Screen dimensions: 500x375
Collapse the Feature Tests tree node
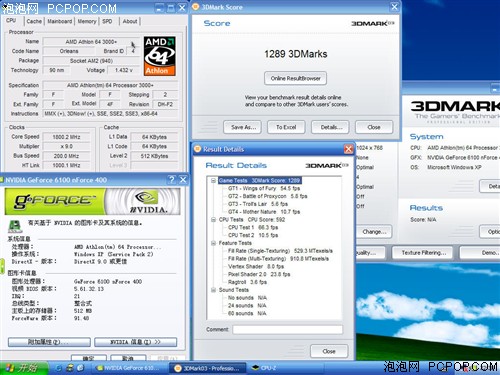coord(213,243)
